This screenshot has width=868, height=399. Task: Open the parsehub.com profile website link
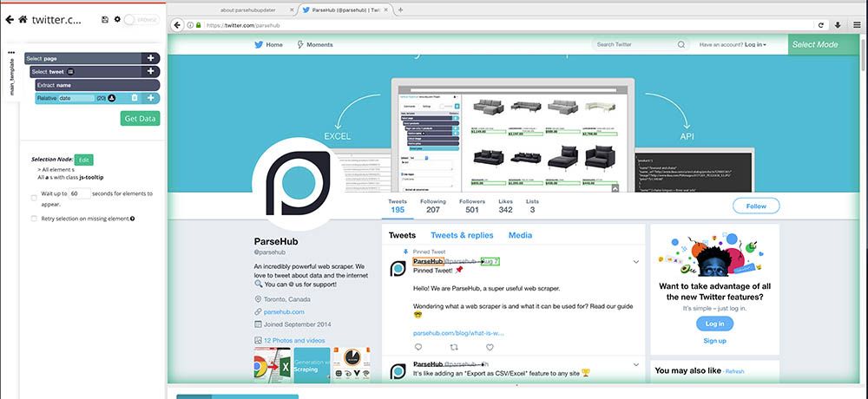point(284,311)
